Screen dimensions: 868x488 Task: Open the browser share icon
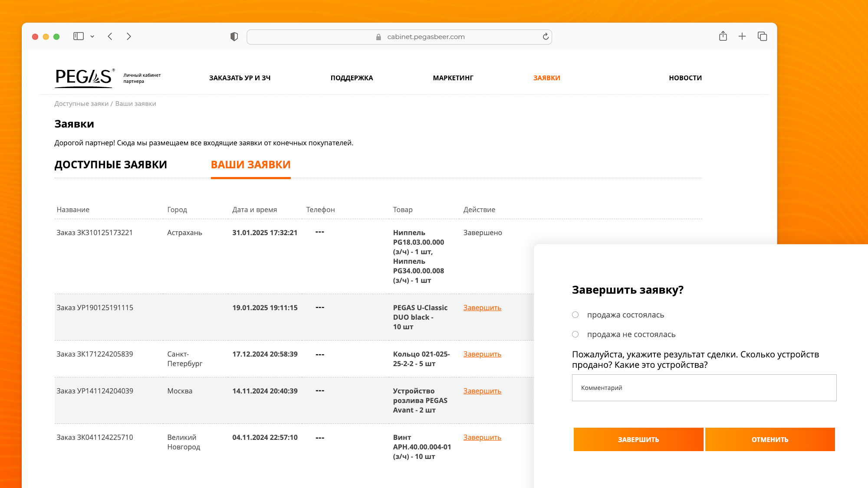pos(723,36)
